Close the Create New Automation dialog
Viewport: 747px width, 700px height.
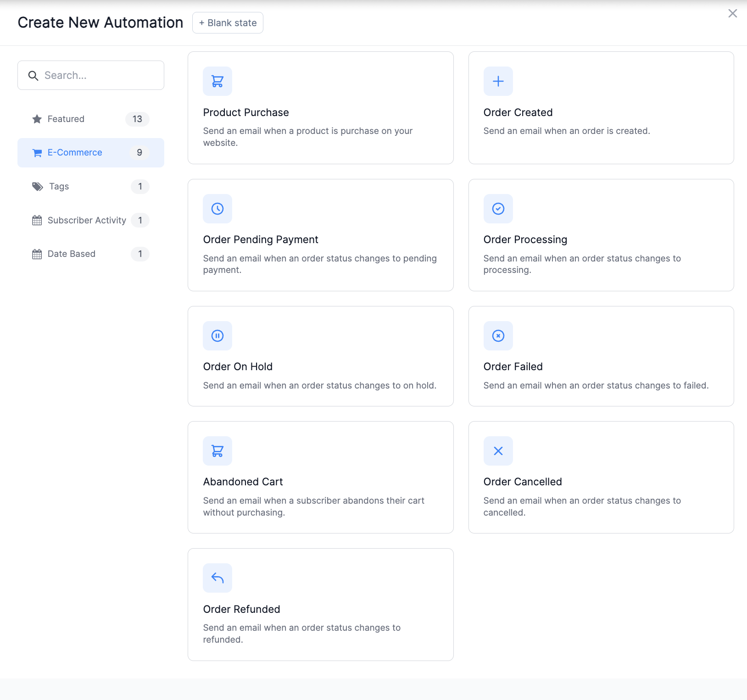click(732, 13)
